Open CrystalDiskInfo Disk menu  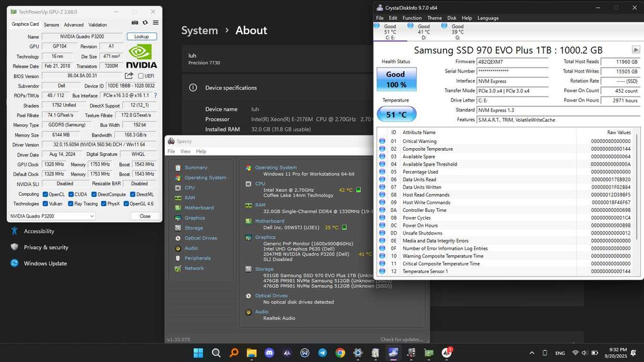tap(452, 18)
